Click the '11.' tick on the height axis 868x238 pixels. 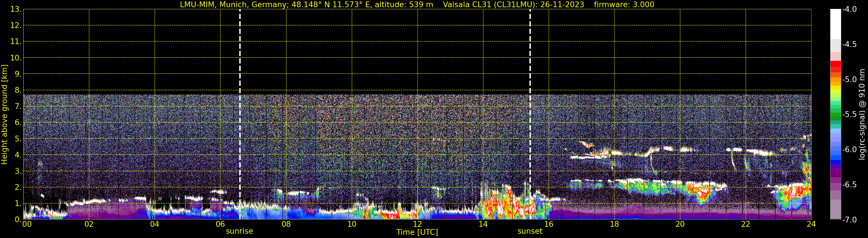pos(16,41)
